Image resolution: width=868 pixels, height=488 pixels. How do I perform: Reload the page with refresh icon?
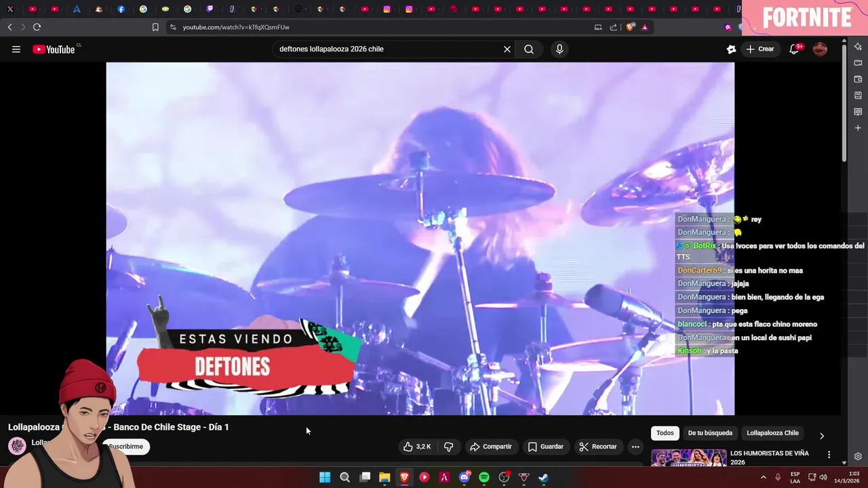pyautogui.click(x=37, y=27)
